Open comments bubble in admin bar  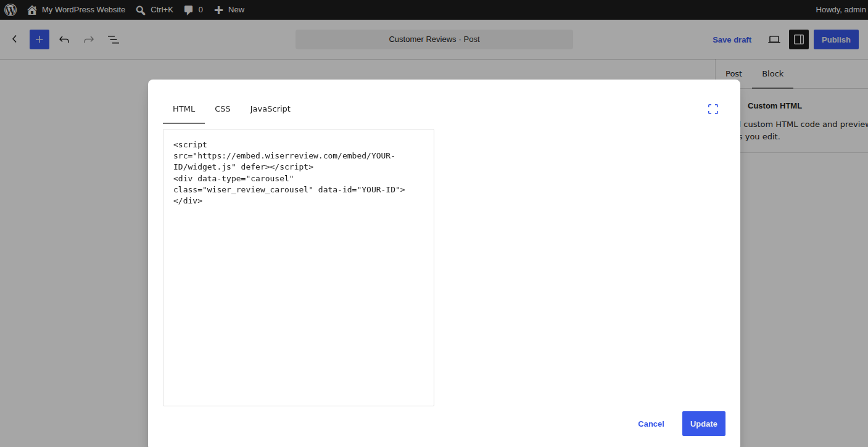(193, 10)
